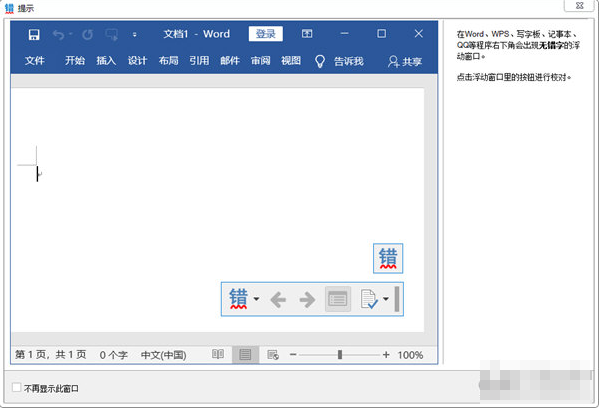Click the Undo arrow icon
This screenshot has width=599, height=409.
coord(58,35)
